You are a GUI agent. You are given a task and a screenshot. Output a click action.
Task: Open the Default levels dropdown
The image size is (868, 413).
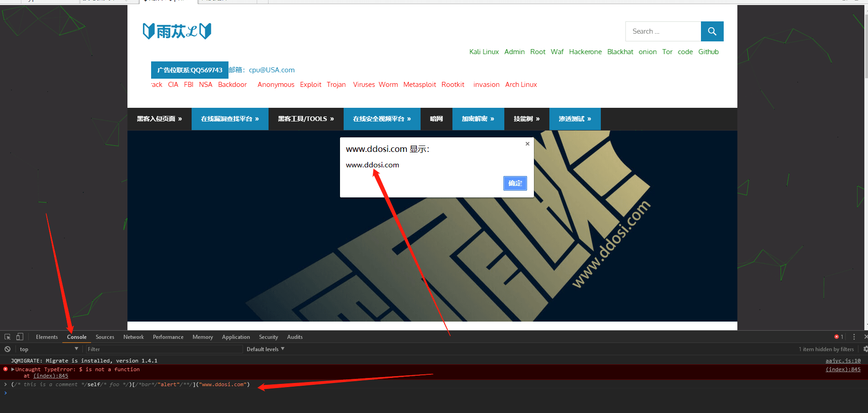click(265, 349)
